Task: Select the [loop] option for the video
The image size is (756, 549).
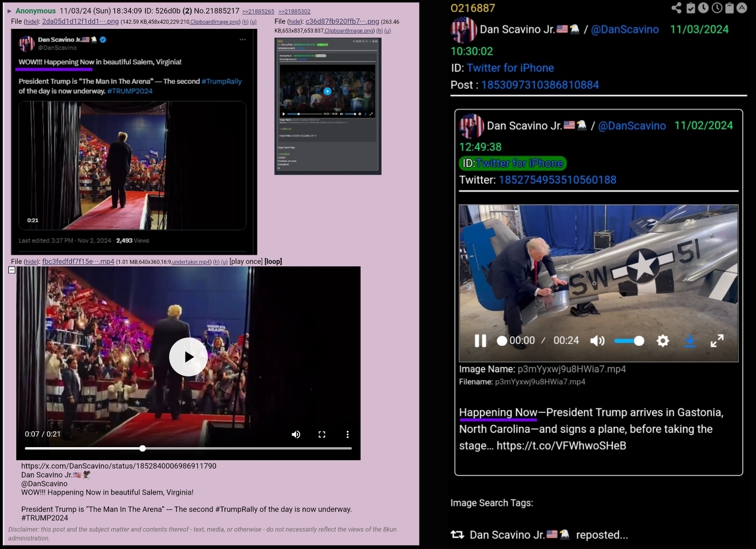Action: 273,261
